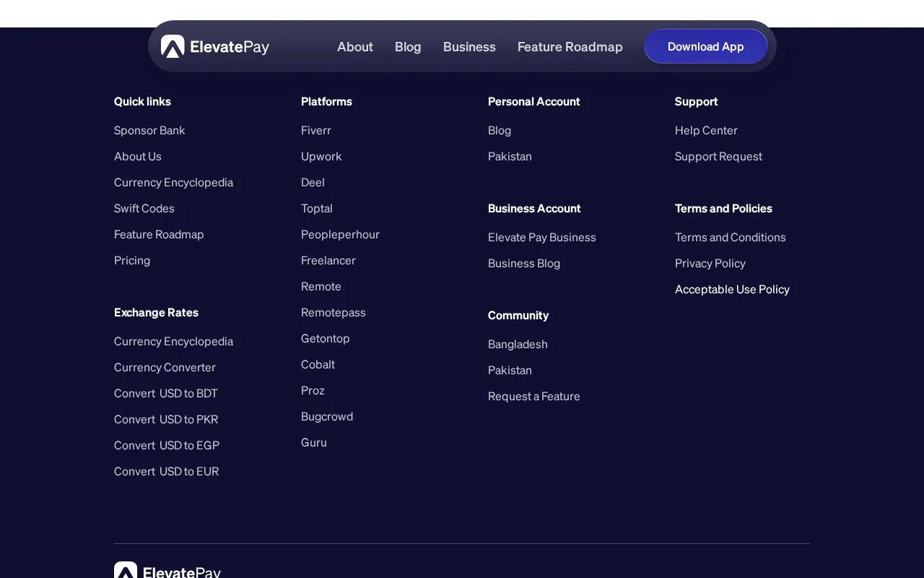Click the Download App button
Image resolution: width=924 pixels, height=578 pixels.
(706, 46)
